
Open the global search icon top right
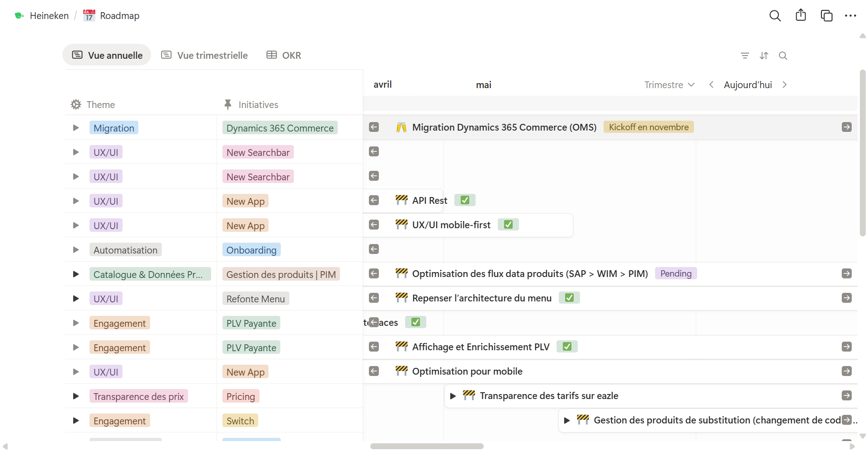tap(775, 15)
